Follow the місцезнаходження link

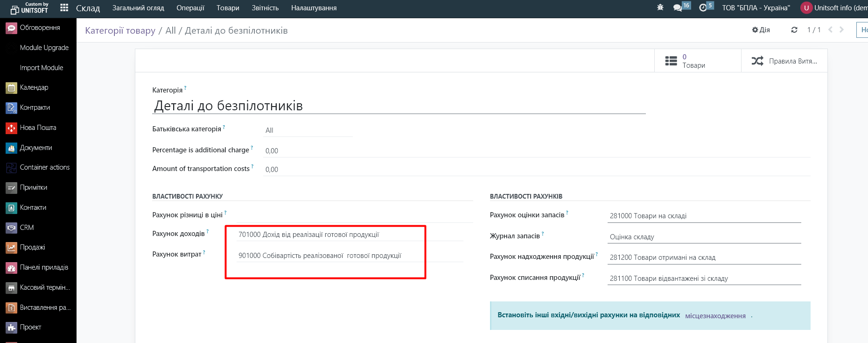pos(715,316)
